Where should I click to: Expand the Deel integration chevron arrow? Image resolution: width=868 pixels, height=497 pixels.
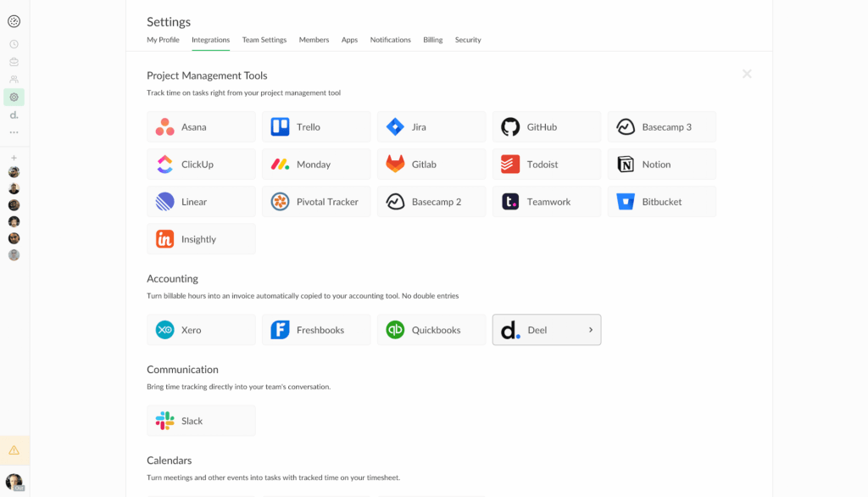click(591, 330)
